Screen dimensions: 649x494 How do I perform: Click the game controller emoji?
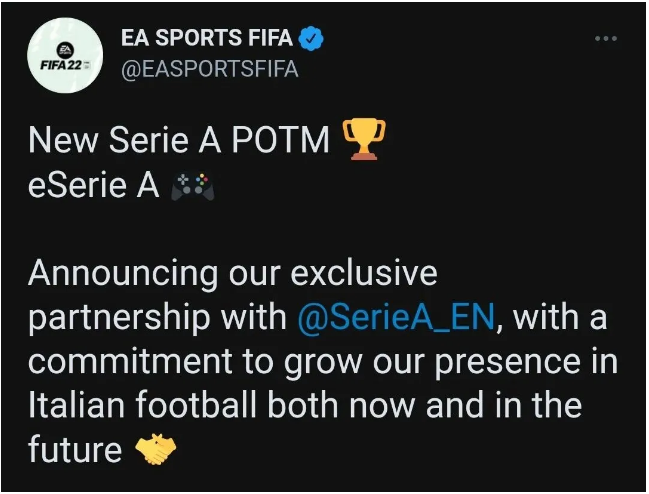point(192,187)
